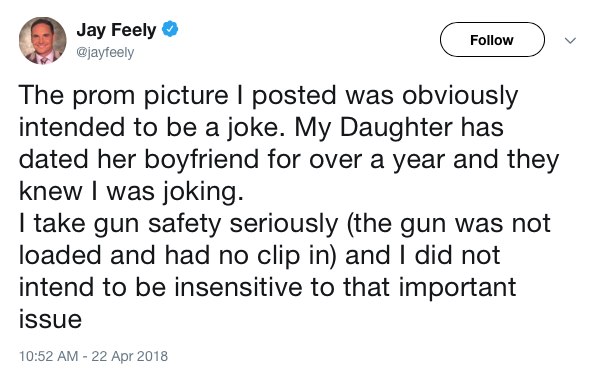The width and height of the screenshot is (594, 374).
Task: Click the words 'that important' in the tweet
Action: point(429,288)
